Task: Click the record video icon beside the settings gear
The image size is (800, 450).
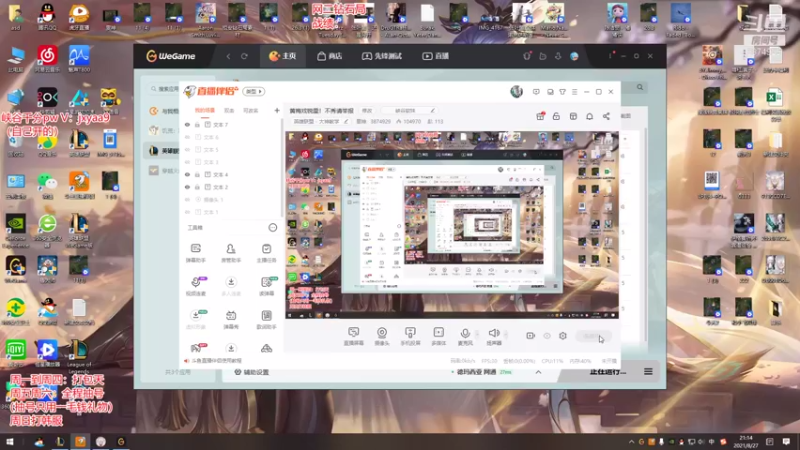Action: coord(531,336)
